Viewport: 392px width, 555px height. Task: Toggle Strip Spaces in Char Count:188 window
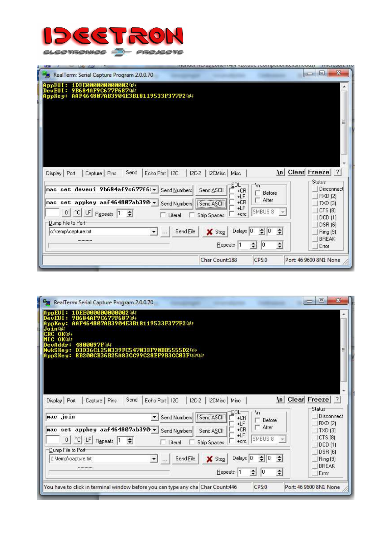pos(192,215)
